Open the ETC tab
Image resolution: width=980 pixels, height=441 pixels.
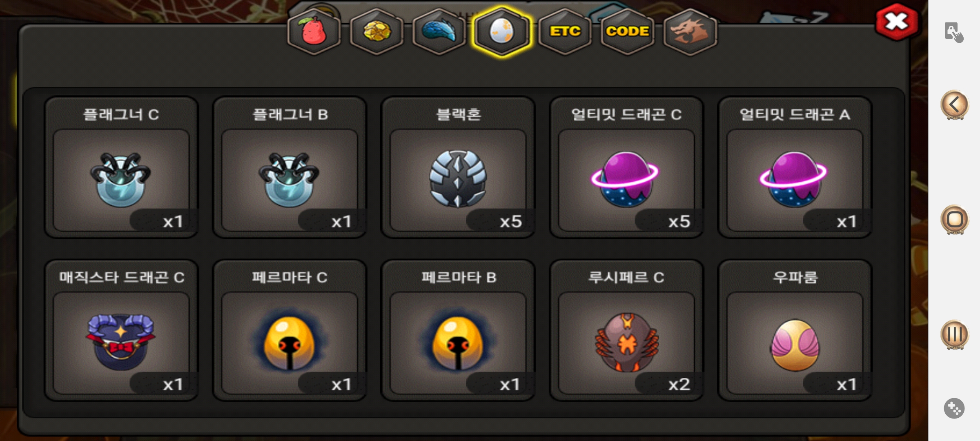click(565, 32)
